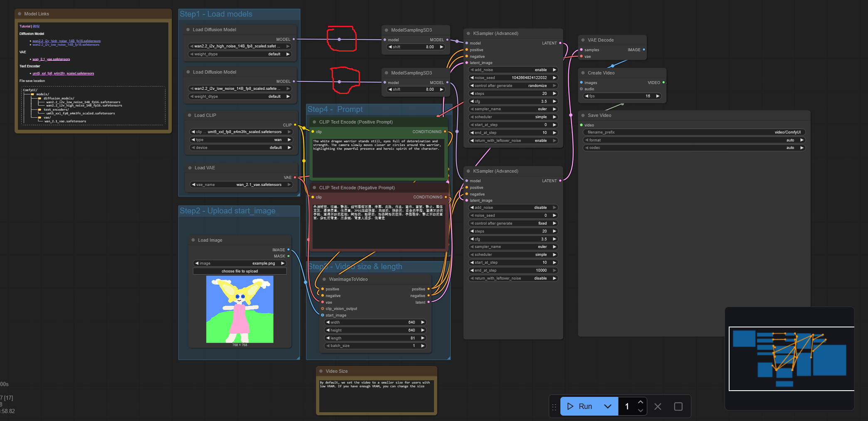Open the format dropdown in Save Video
Viewport: 868px width, 421px height.
pyautogui.click(x=694, y=140)
